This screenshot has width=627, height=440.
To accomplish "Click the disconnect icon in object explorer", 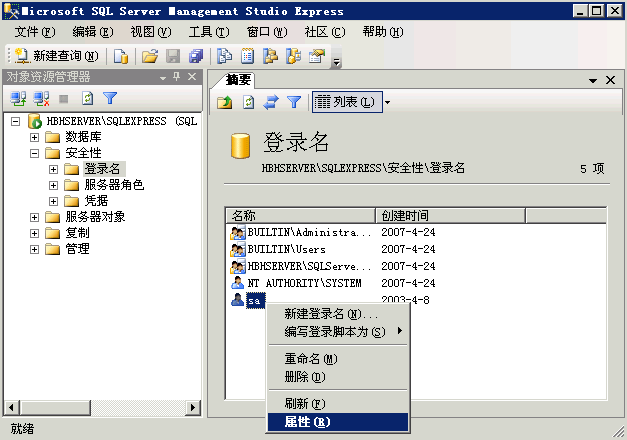I will [x=41, y=98].
